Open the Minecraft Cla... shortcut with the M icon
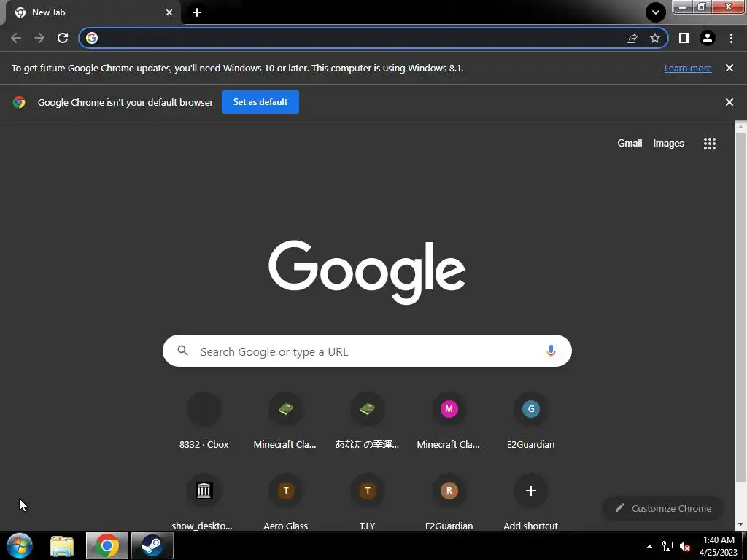 coord(449,421)
